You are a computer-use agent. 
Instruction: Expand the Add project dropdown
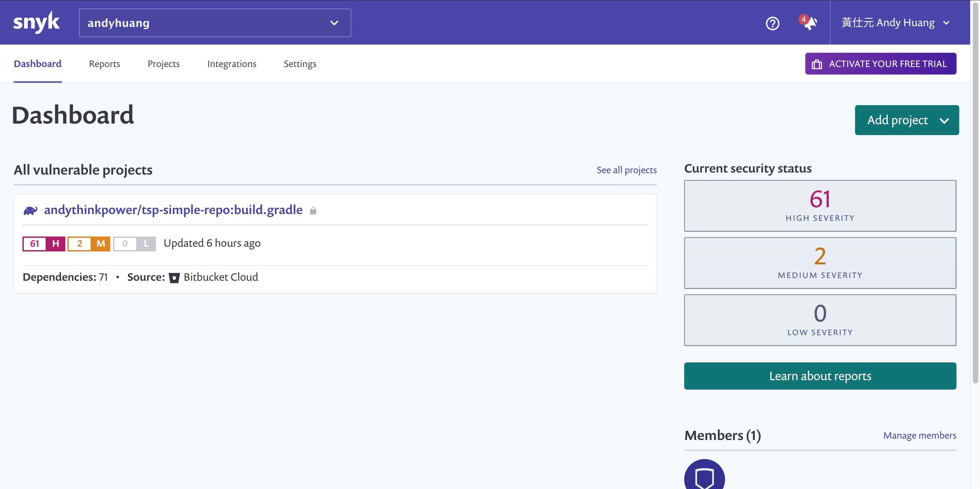(906, 120)
